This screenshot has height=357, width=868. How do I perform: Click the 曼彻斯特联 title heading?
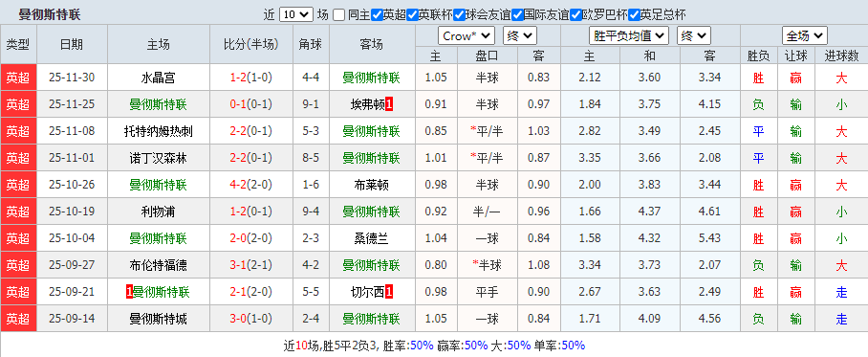point(50,15)
